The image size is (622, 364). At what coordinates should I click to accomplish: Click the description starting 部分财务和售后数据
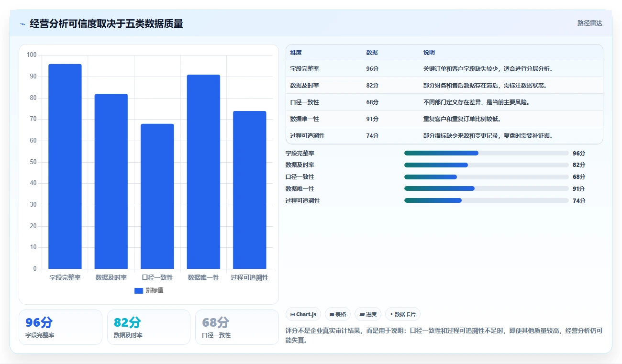(485, 86)
